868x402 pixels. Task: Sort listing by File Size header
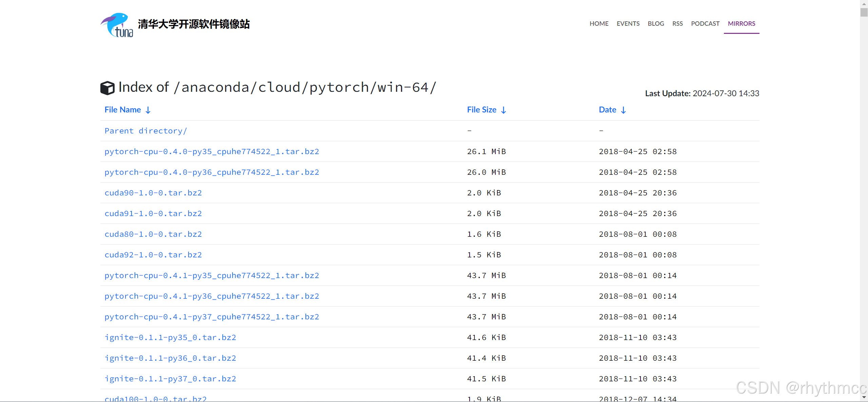pos(481,110)
